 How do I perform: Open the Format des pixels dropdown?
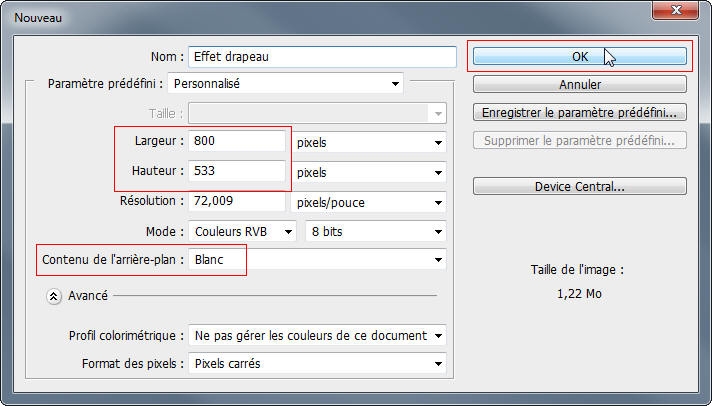[x=317, y=364]
